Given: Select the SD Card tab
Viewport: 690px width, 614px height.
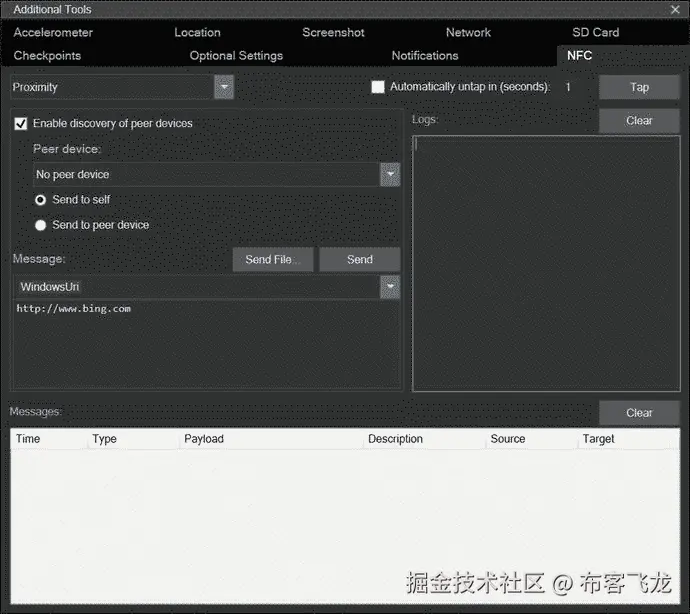Looking at the screenshot, I should click(x=595, y=33).
